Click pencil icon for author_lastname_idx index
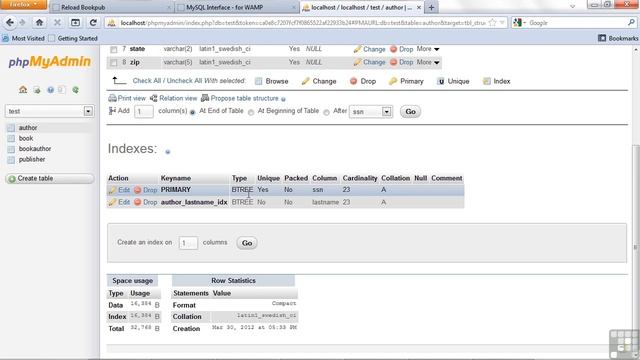 pos(112,202)
